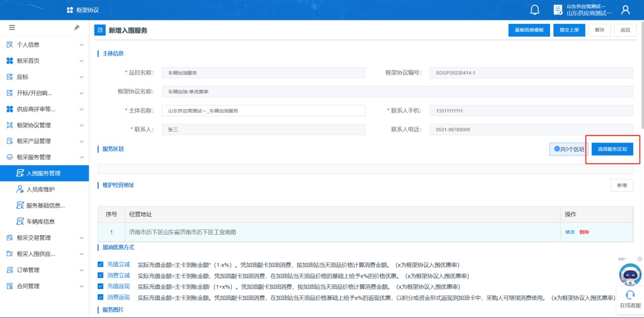Uncheck the 充值返现 checkbox

pyautogui.click(x=100, y=286)
